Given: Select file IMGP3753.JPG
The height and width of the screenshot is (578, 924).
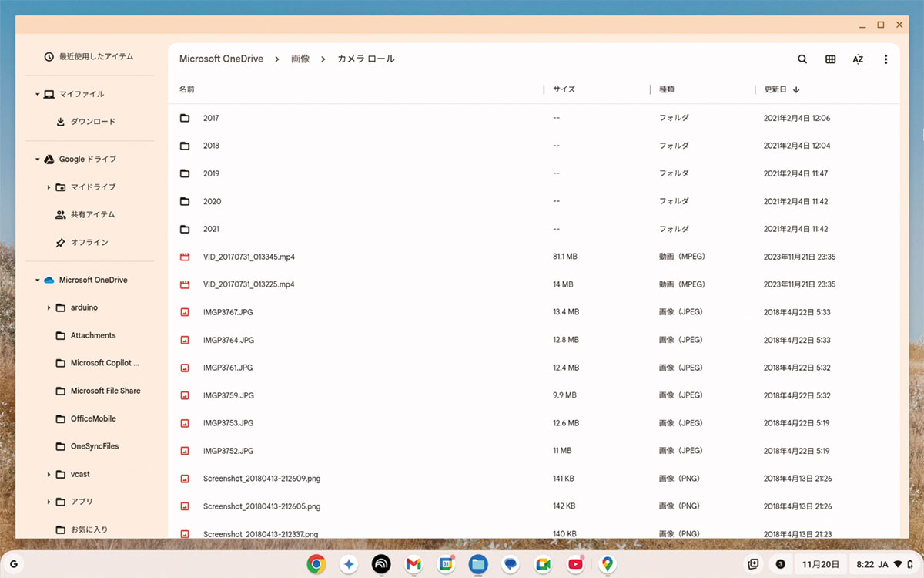Looking at the screenshot, I should 534,423.
